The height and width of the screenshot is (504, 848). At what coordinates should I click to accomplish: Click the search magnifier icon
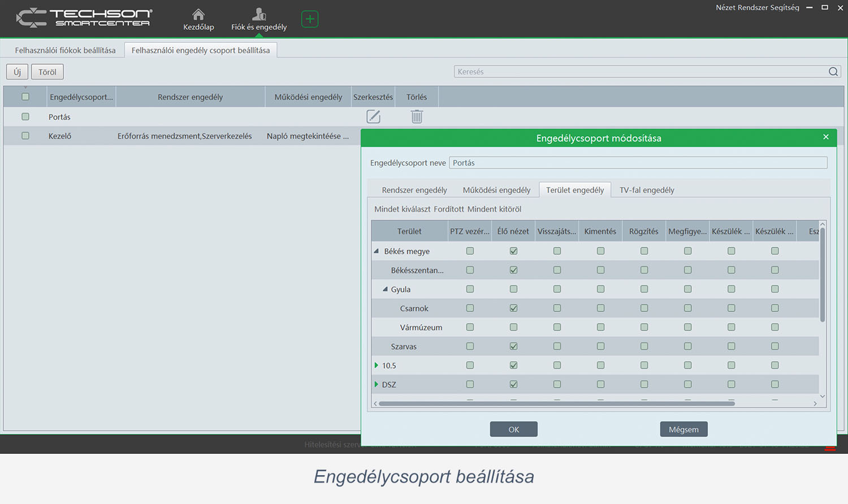(x=833, y=72)
